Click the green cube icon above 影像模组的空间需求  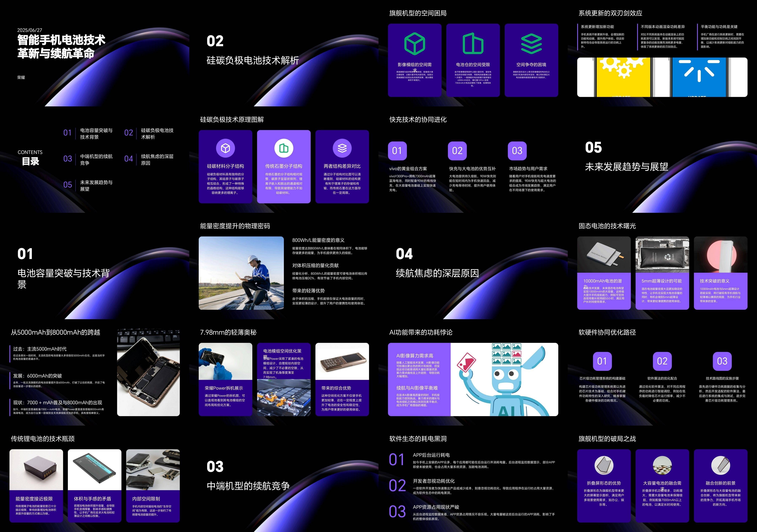click(414, 43)
